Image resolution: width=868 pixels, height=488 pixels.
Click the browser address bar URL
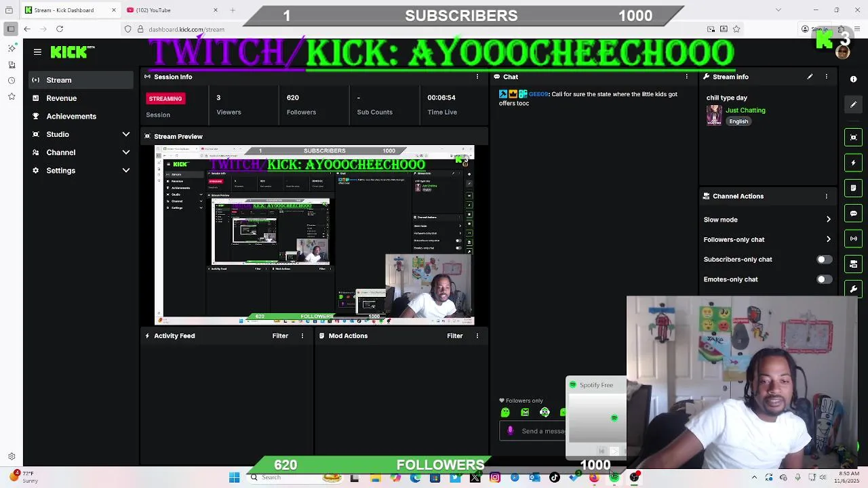tap(186, 30)
